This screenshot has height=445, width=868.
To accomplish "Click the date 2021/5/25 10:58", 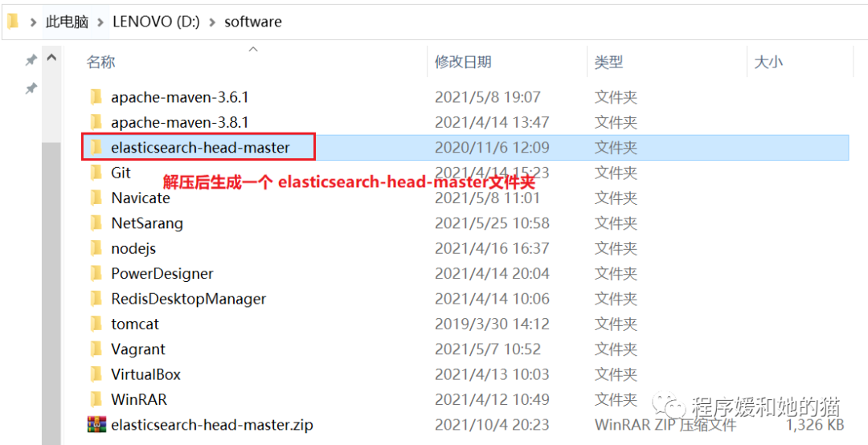I will (x=492, y=223).
